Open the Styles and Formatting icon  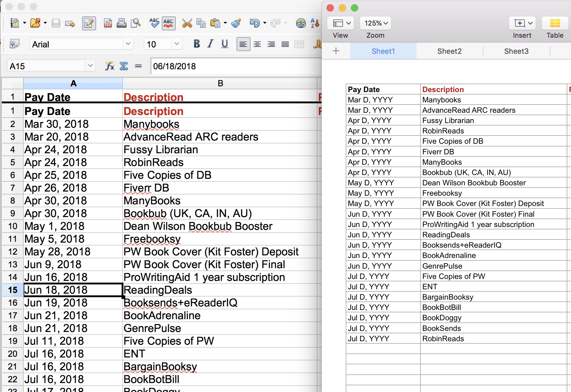(15, 44)
